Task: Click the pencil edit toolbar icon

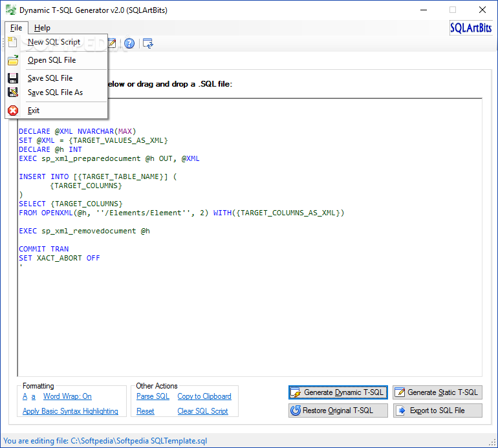Action: (112, 43)
